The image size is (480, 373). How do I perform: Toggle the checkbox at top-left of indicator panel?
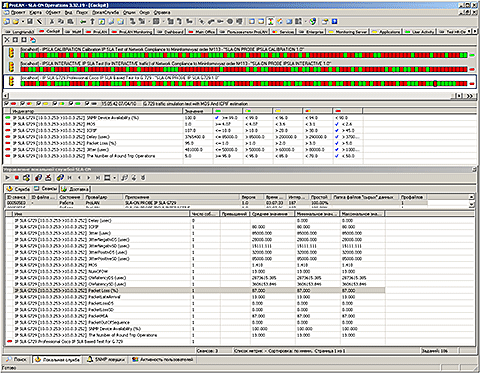tap(7, 104)
